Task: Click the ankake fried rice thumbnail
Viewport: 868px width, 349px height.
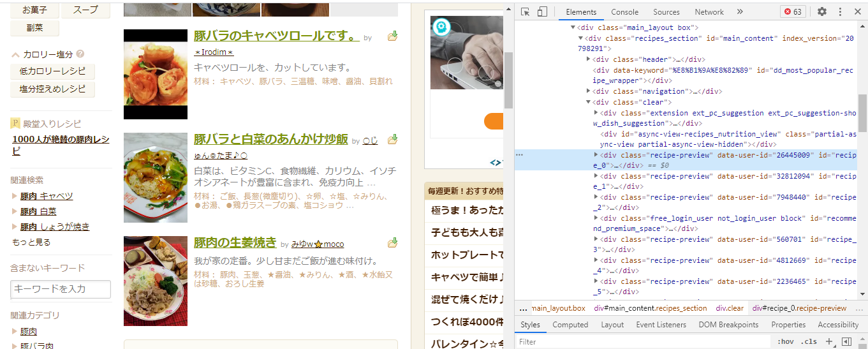Action: coord(156,177)
